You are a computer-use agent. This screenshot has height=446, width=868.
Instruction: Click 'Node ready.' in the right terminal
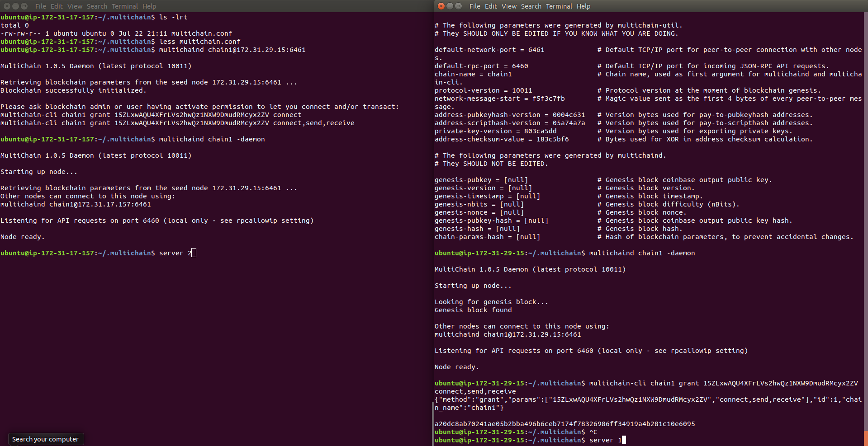[457, 367]
